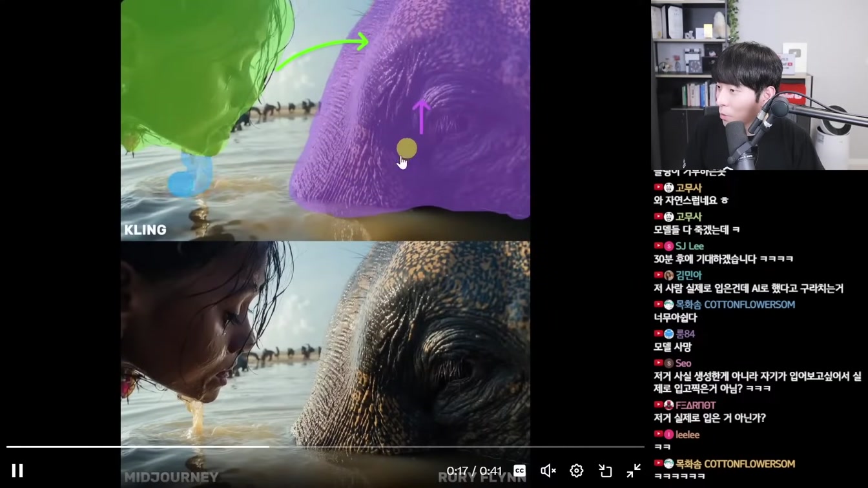Select leelee's 'ㅋㅋ' message
This screenshot has height=488, width=868.
(x=662, y=447)
